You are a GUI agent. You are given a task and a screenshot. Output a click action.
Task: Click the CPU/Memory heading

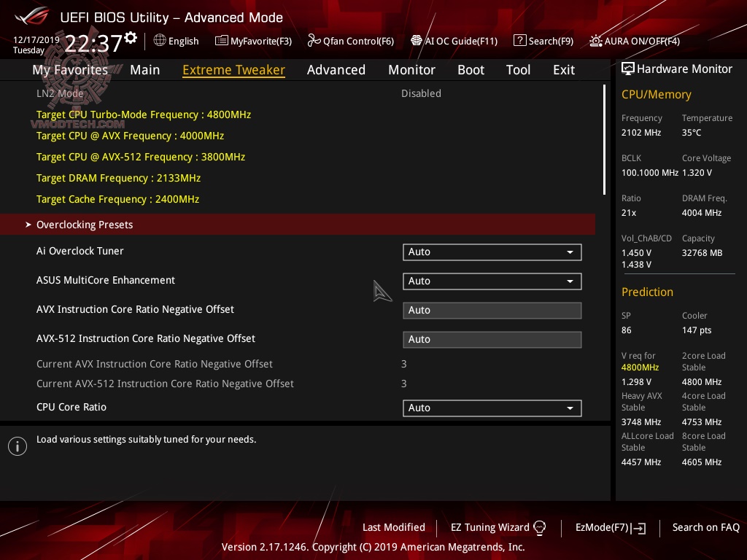(x=656, y=95)
